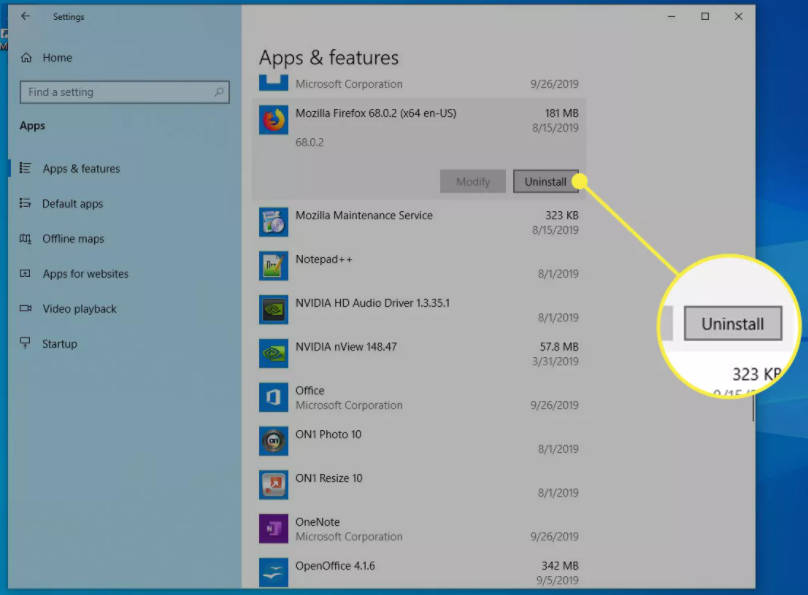Click the Notepad++ app icon
This screenshot has width=808, height=595.
[273, 266]
